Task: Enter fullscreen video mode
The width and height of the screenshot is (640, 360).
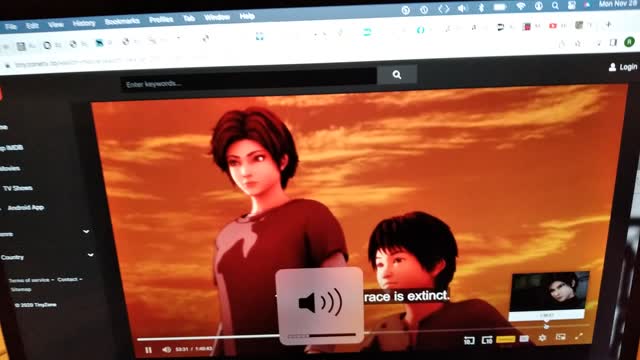Action: pos(579,336)
